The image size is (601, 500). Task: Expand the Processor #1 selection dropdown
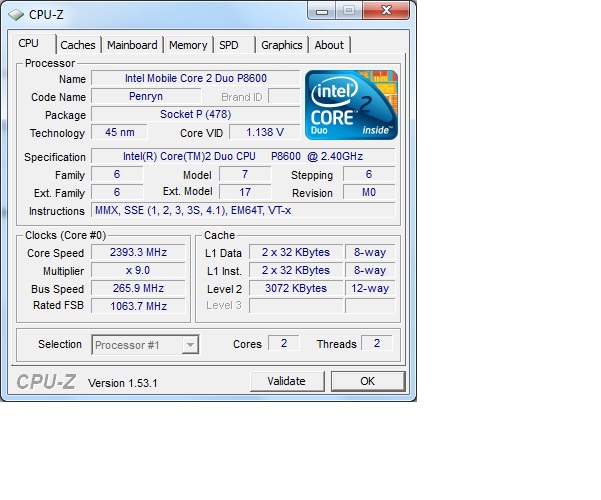pyautogui.click(x=190, y=345)
